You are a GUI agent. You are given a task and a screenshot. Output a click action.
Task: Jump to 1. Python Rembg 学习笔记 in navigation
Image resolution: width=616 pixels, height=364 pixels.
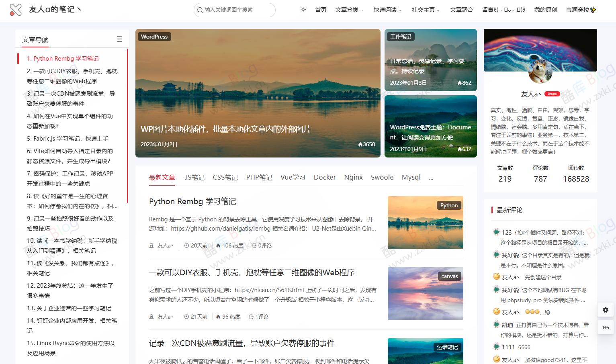[63, 59]
